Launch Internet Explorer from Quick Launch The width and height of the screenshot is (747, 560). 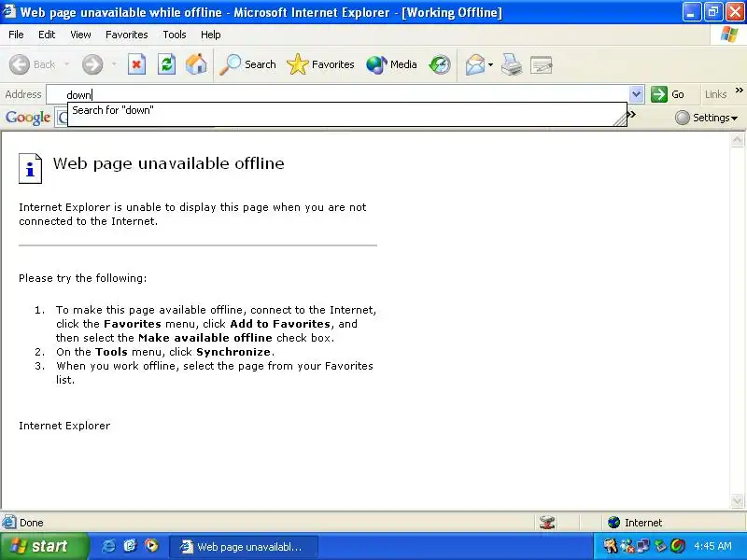pos(109,546)
